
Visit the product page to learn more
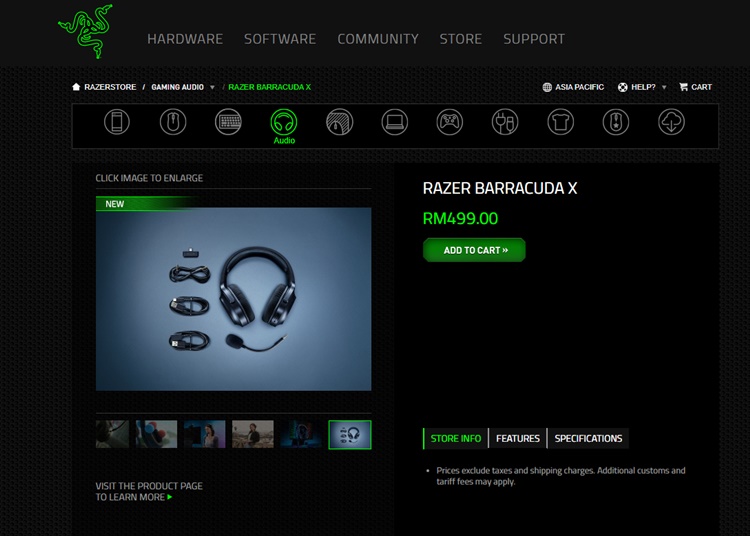point(149,492)
